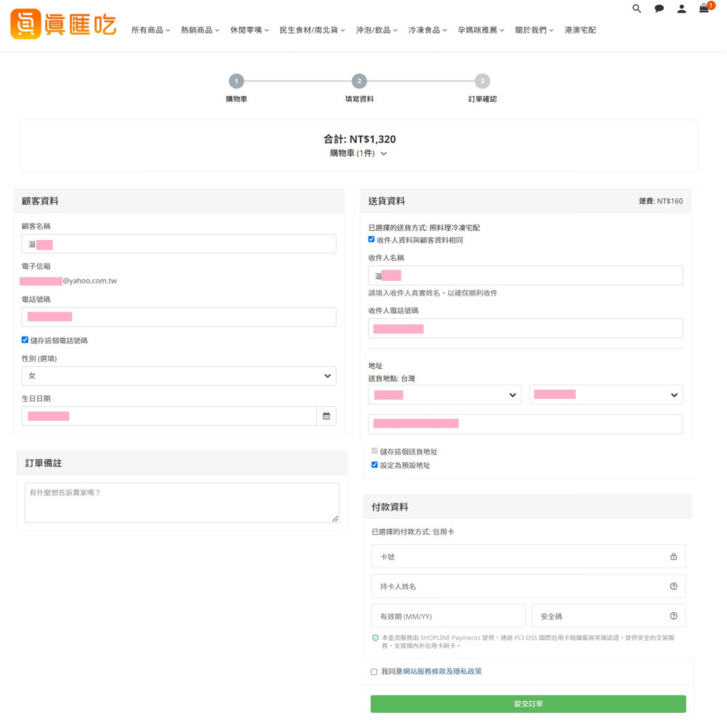Screen dimensions: 727x728
Task: Expand 購物車 (1件) cart summary
Action: coord(358,153)
